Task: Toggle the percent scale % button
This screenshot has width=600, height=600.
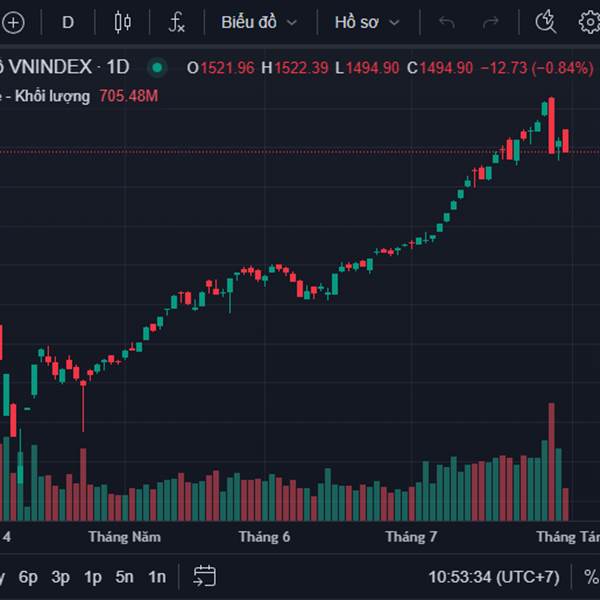Action: click(x=591, y=577)
